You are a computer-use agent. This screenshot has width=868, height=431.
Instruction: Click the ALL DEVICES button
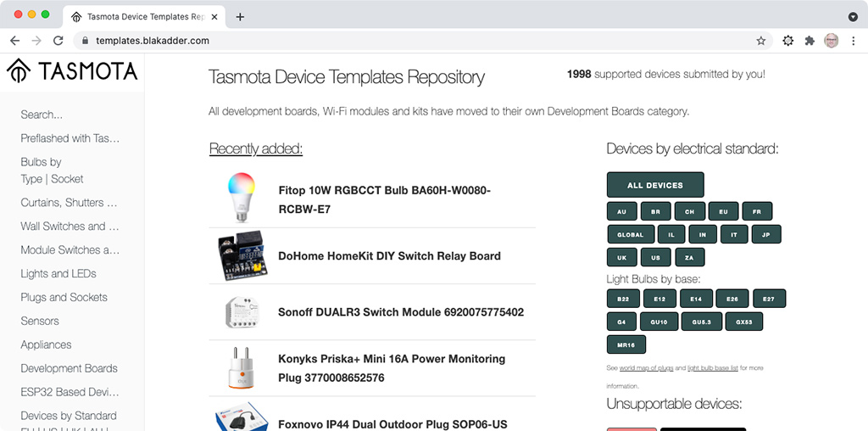tap(655, 185)
